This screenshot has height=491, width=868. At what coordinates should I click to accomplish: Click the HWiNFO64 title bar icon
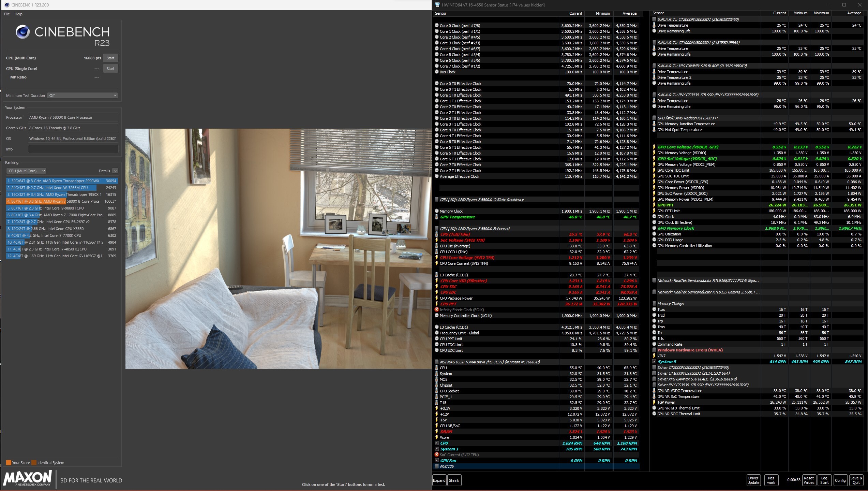[x=437, y=5]
